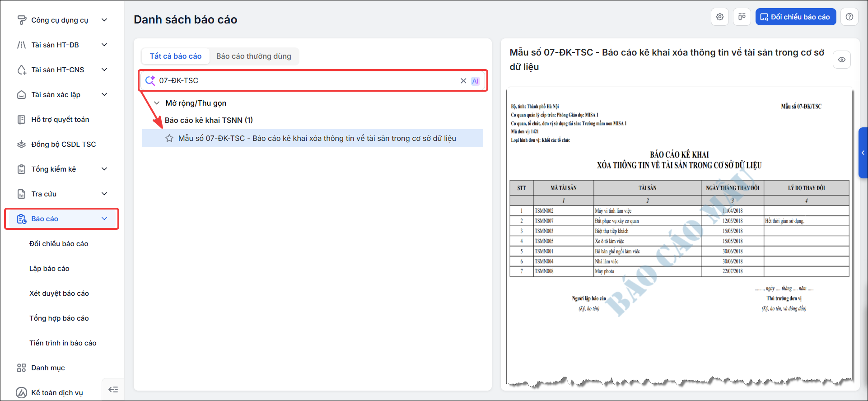
Task: Toggle report preview with eye icon
Action: click(x=842, y=60)
